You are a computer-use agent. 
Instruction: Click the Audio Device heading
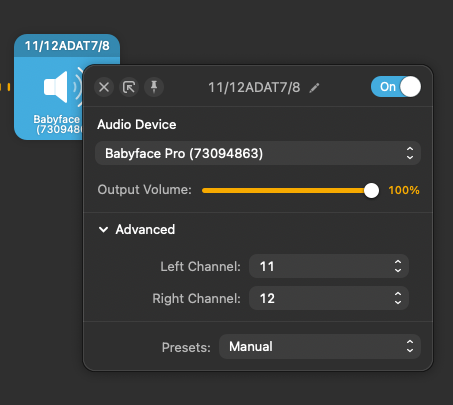(x=137, y=125)
